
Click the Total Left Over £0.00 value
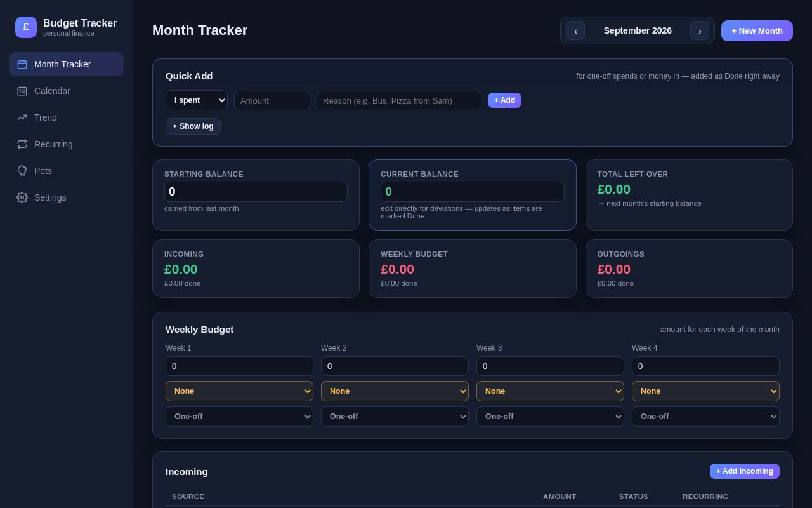(614, 189)
